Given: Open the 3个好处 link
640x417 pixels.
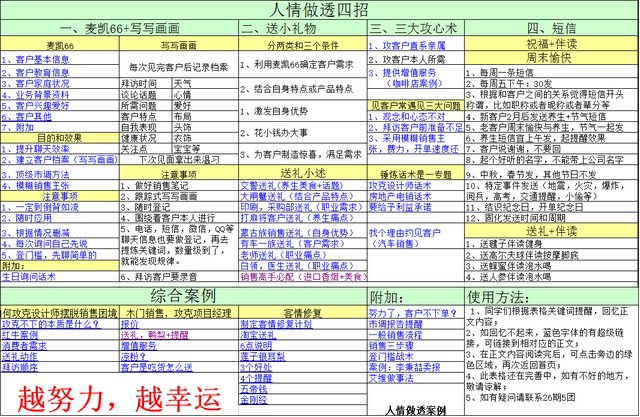Looking at the screenshot, I should pos(256,367).
